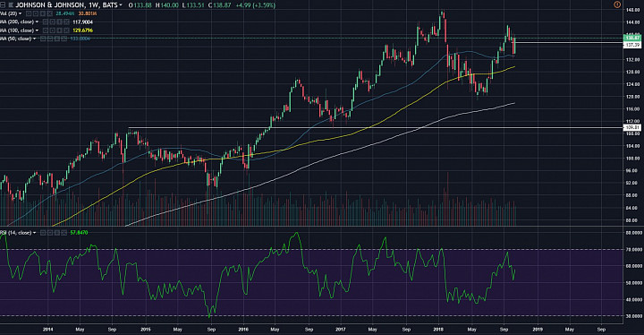Hide the MA (200, close) indicator
This screenshot has height=335, width=644.
pyautogui.click(x=46, y=21)
